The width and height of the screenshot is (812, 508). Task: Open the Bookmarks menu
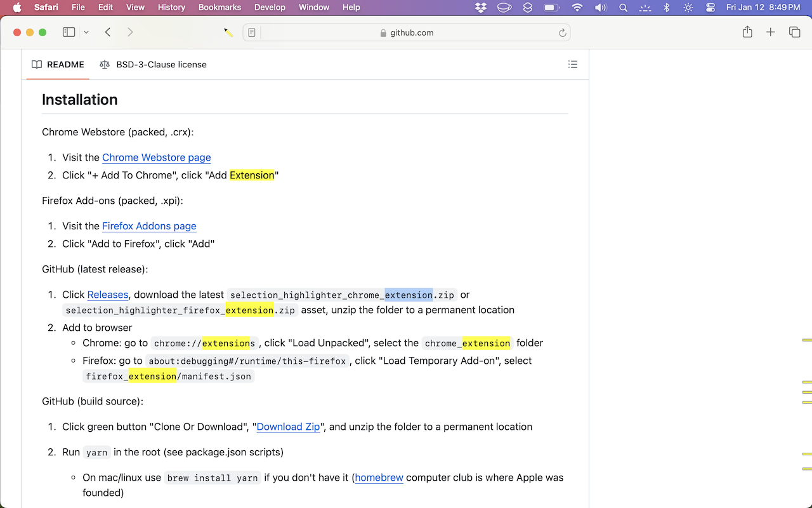[219, 8]
